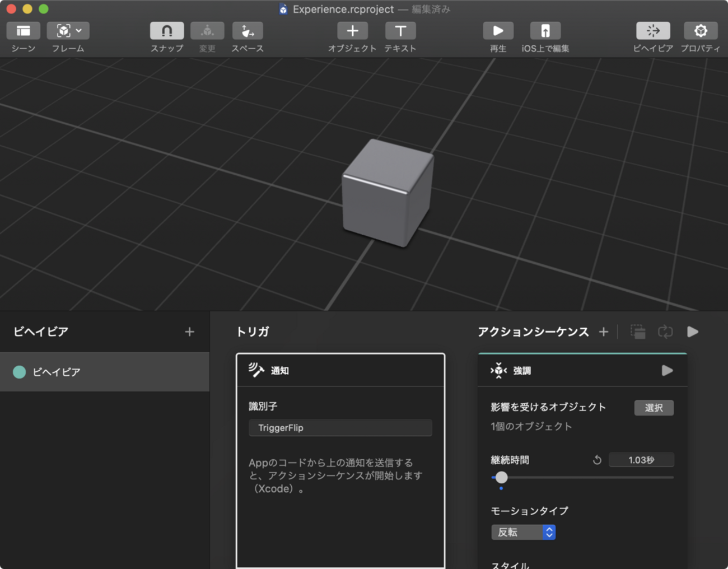Viewport: 728px width, 569px height.
Task: Click the 選択 button for affected objects
Action: 654,408
